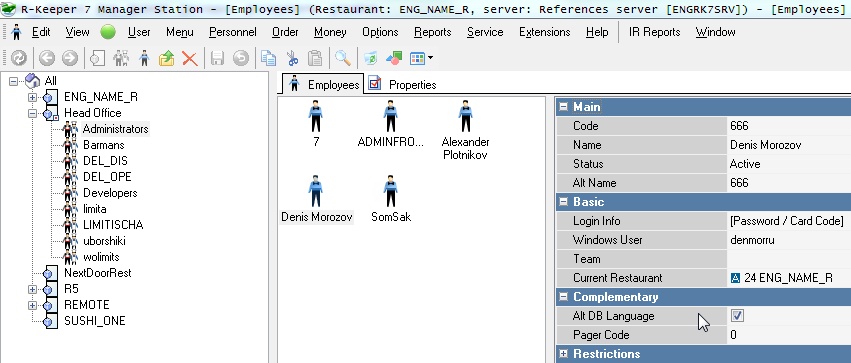Screen dimensions: 851x363
Task: Click the undo changes toolbar icon
Action: tap(240, 58)
